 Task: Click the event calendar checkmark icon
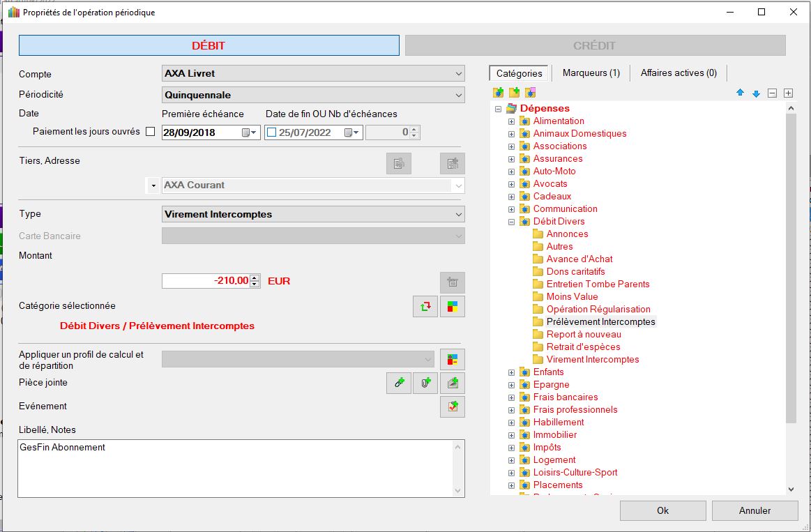[452, 406]
